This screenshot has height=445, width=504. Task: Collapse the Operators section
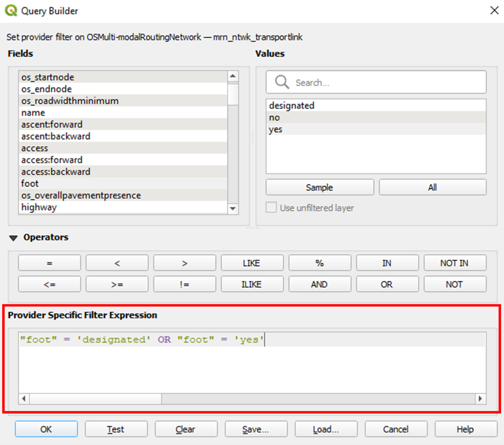point(14,238)
